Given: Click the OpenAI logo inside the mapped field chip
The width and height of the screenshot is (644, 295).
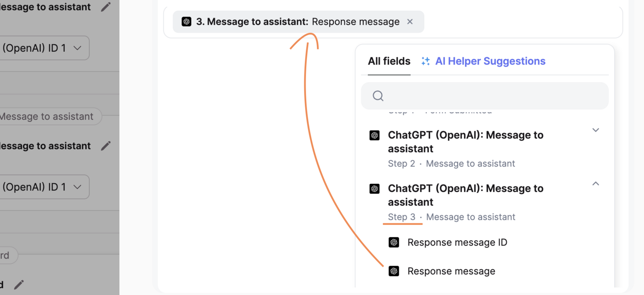Looking at the screenshot, I should click(x=186, y=22).
